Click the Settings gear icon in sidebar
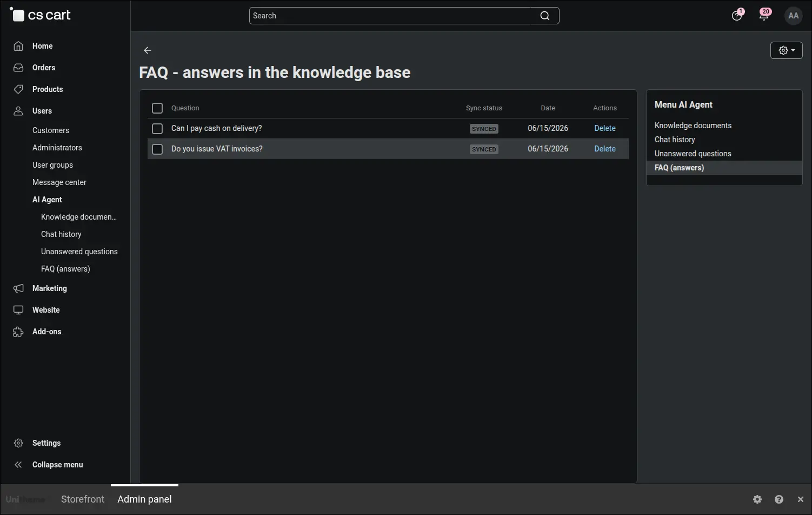Viewport: 812px width, 515px height. [x=18, y=443]
